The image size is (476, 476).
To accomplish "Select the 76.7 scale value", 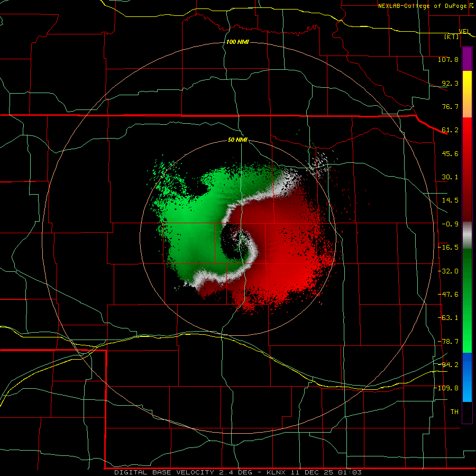I will pos(450,106).
